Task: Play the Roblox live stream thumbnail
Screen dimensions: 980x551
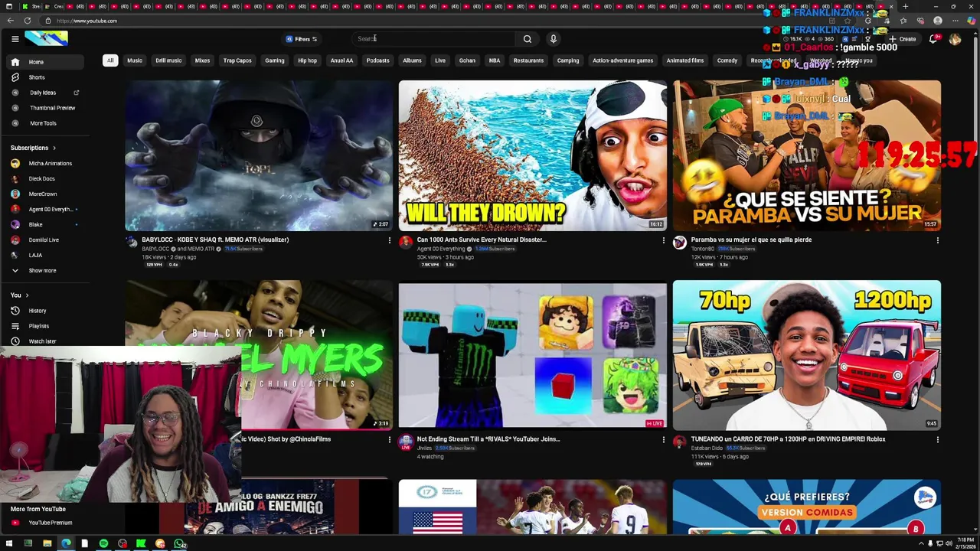Action: [532, 355]
